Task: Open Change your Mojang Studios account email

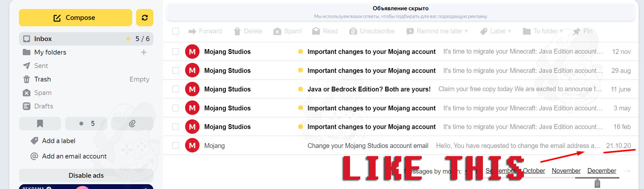Action: (x=368, y=146)
